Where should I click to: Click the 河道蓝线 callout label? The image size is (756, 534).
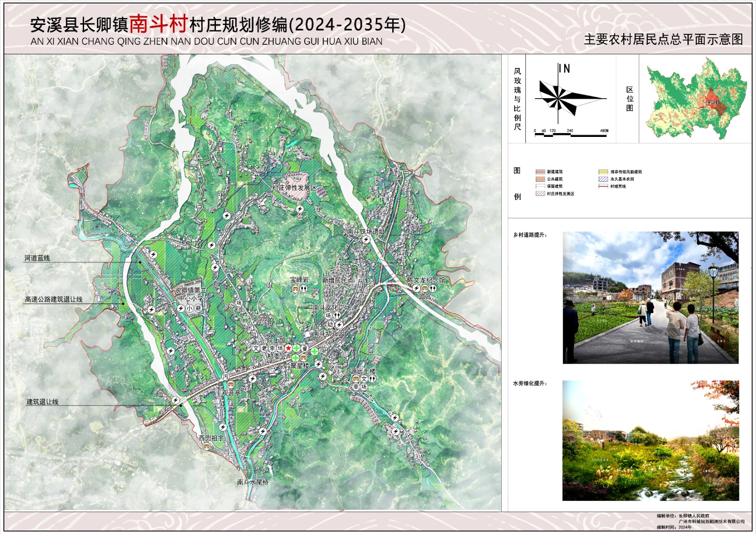37,258
